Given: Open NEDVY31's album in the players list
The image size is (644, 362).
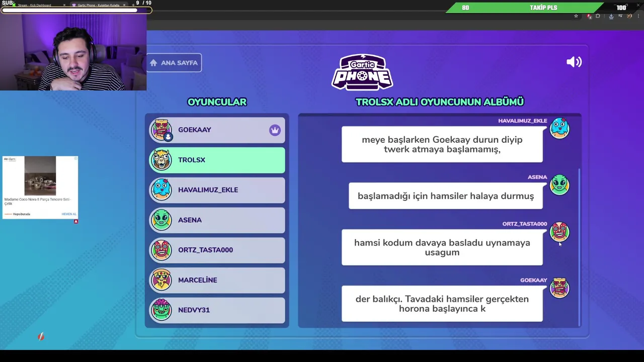Looking at the screenshot, I should (217, 310).
